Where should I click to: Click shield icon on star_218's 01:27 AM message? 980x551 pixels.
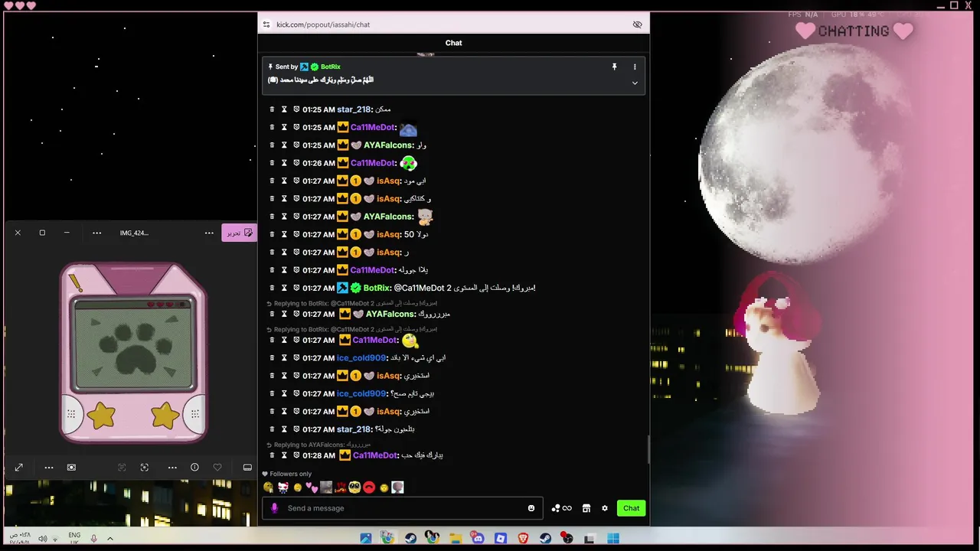coord(296,429)
